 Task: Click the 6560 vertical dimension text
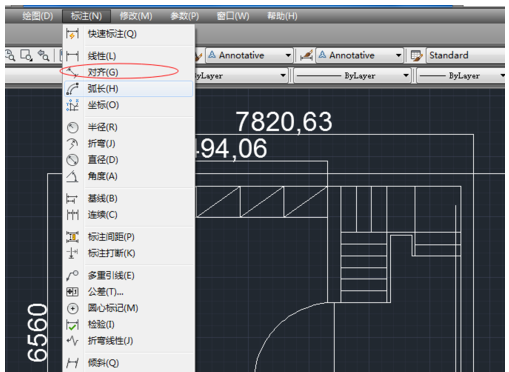tap(37, 333)
